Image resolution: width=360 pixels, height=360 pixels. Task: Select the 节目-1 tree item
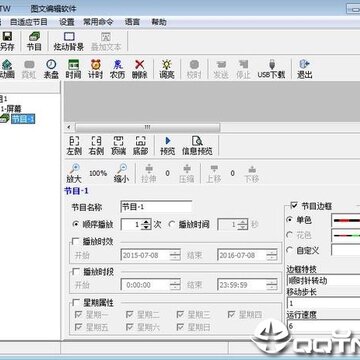click(x=23, y=119)
